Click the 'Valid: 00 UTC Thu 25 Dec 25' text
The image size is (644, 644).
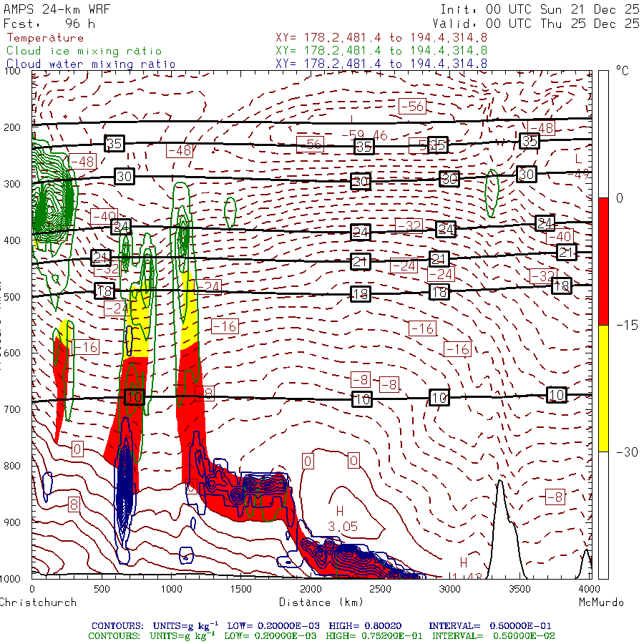535,24
